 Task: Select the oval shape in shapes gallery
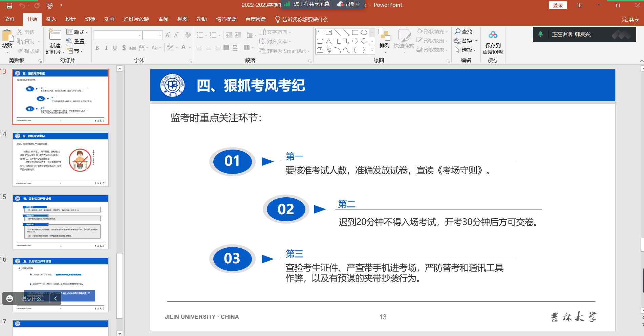(364, 32)
